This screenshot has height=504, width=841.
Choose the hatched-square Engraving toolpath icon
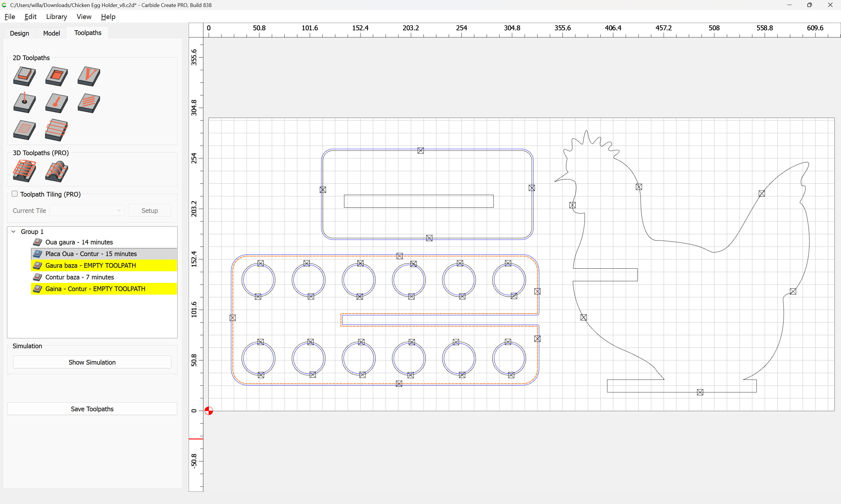coord(24,130)
